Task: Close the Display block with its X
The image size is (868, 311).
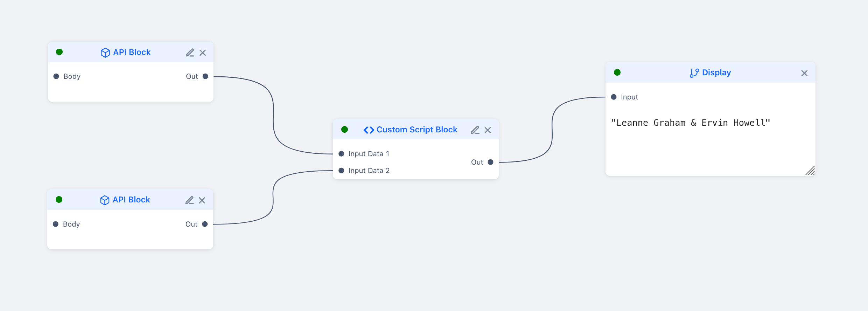Action: [805, 73]
